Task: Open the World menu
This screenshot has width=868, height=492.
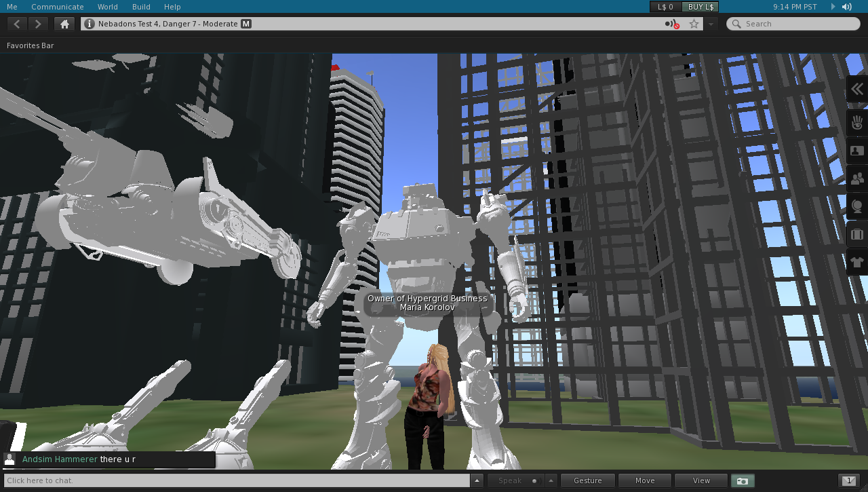Action: [108, 7]
